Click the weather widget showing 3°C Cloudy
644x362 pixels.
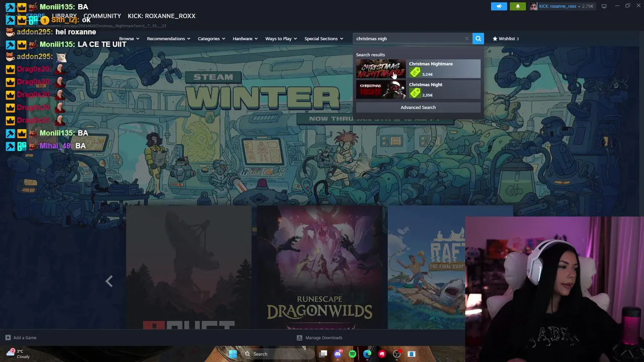point(18,354)
